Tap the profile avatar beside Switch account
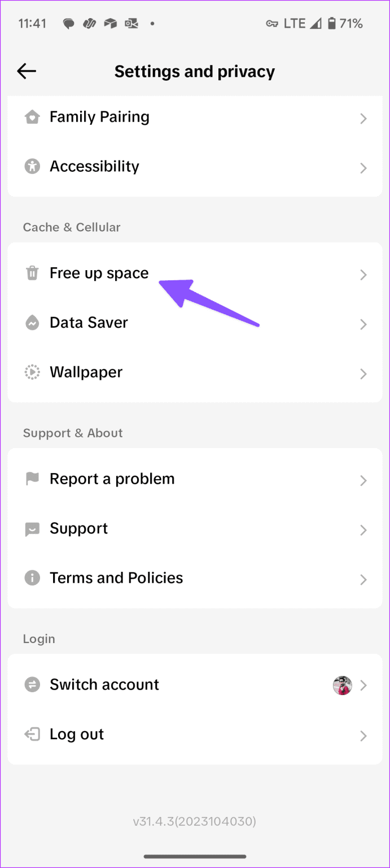 pyautogui.click(x=343, y=684)
